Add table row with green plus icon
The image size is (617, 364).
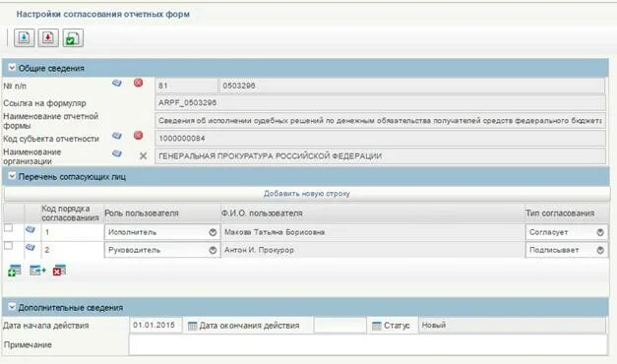[x=14, y=271]
